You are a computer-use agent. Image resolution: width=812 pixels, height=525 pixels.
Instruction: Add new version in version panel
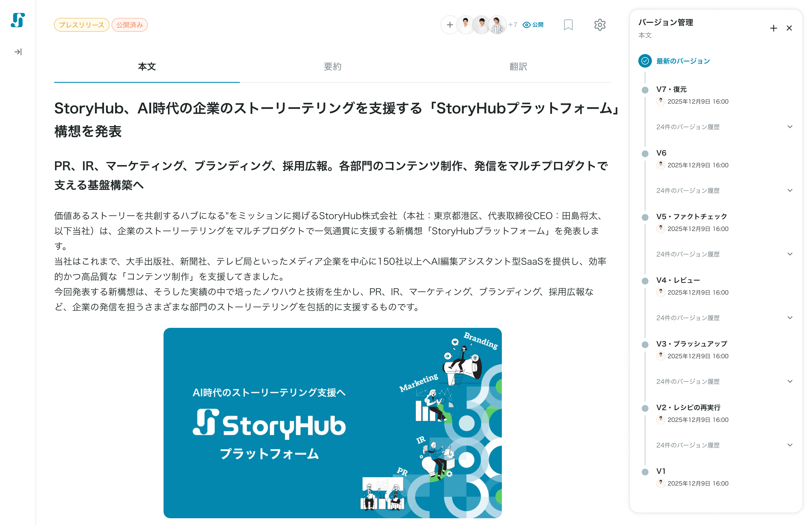pos(773,28)
